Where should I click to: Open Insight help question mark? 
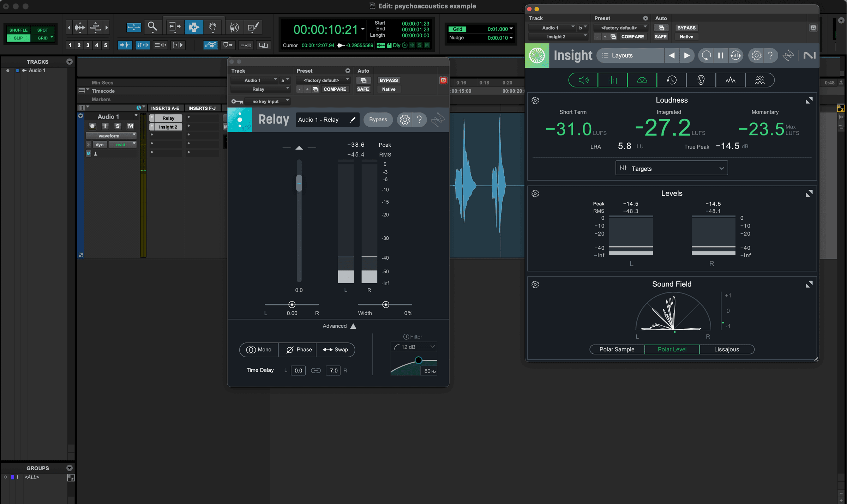pos(770,55)
